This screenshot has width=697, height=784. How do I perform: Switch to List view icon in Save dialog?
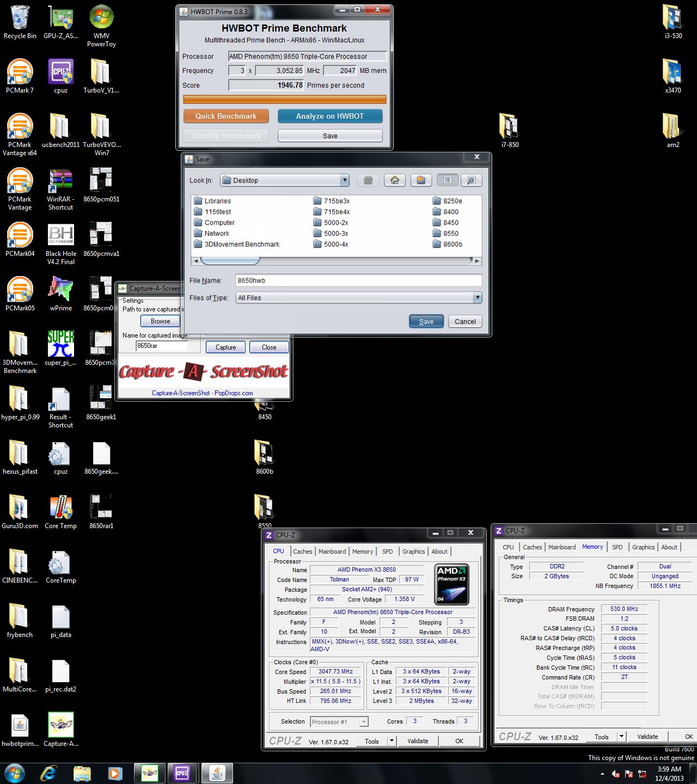[448, 180]
